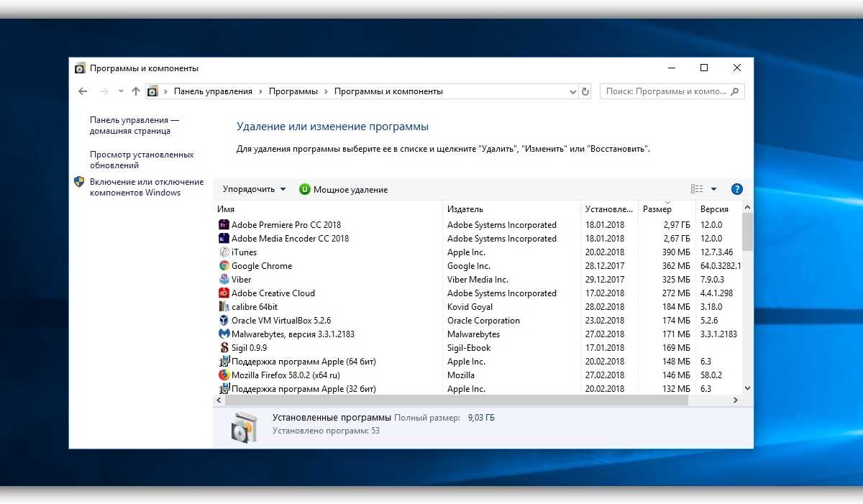Click the Oracle VM VirtualBox icon
Image resolution: width=863 pixels, height=504 pixels.
pos(224,321)
